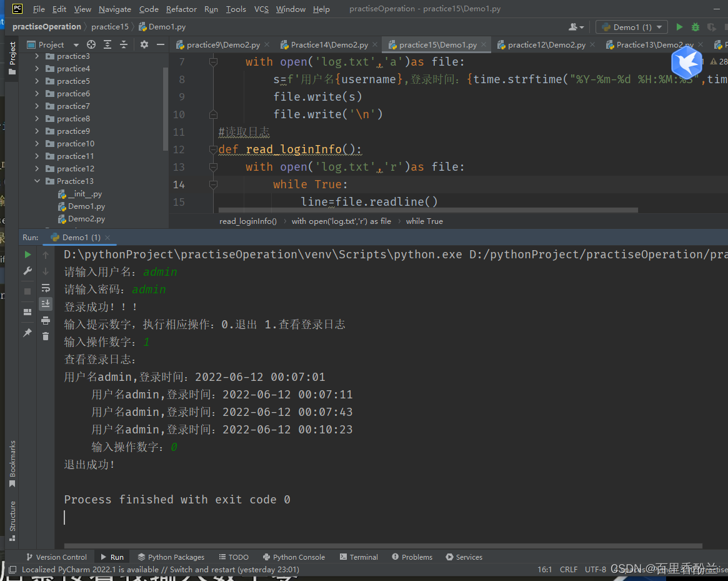Viewport: 728px width, 581px height.
Task: Open the Refactor menu
Action: pyautogui.click(x=181, y=9)
